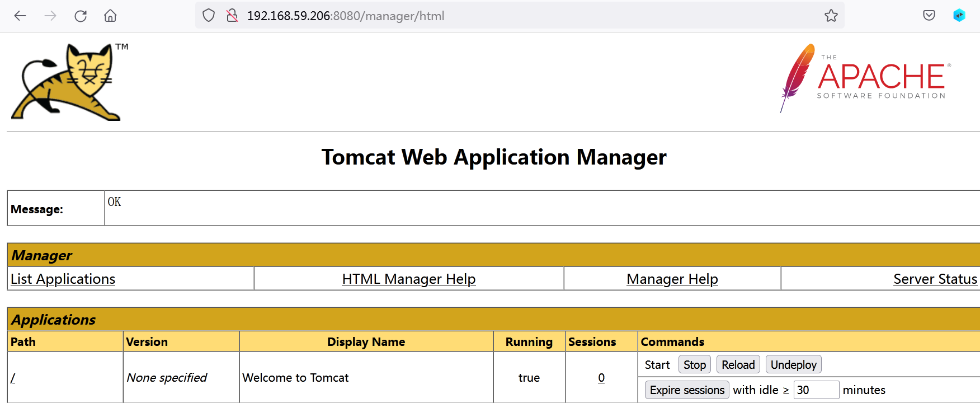Viewport: 980px width, 403px height.
Task: Click the Welcome to Tomcat display name
Action: point(295,378)
